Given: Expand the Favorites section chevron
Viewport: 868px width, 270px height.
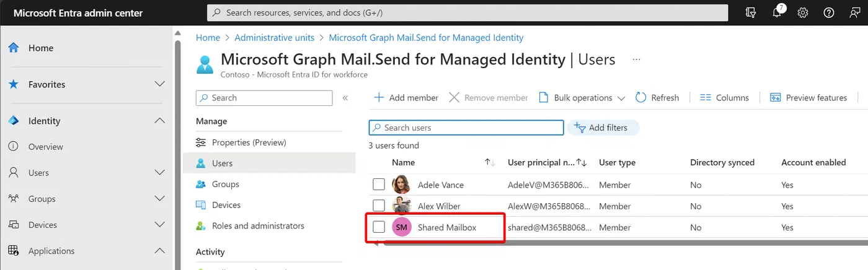Looking at the screenshot, I should [x=159, y=84].
